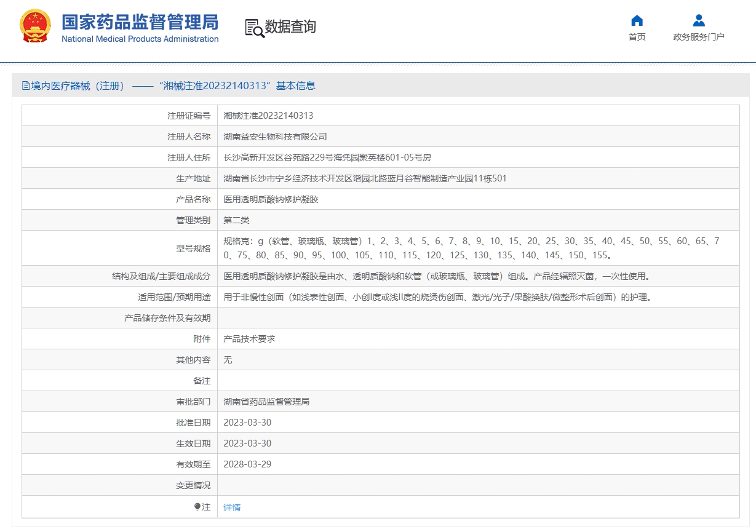This screenshot has width=756, height=532.
Task: Click the 湖南省药品监督管理局 approval department cell
Action: point(266,402)
